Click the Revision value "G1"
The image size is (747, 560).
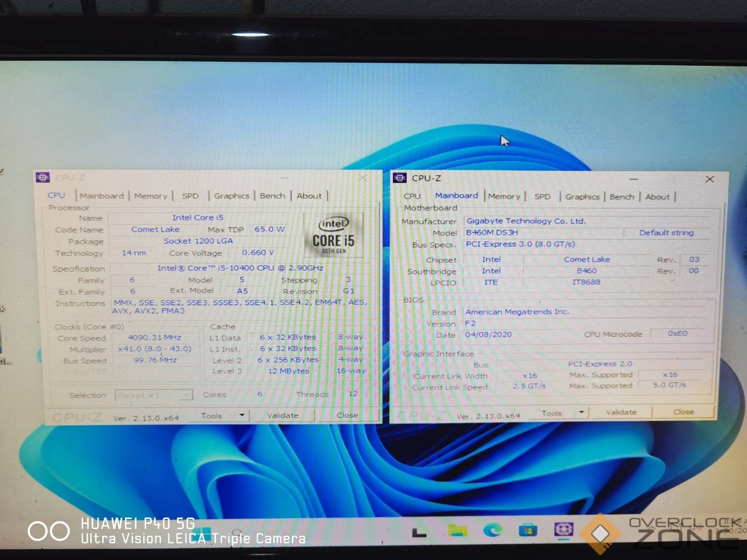(348, 291)
